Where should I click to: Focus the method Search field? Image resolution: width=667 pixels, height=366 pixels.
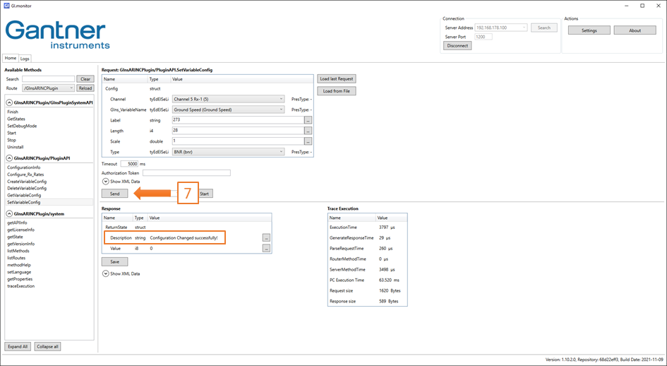click(48, 79)
